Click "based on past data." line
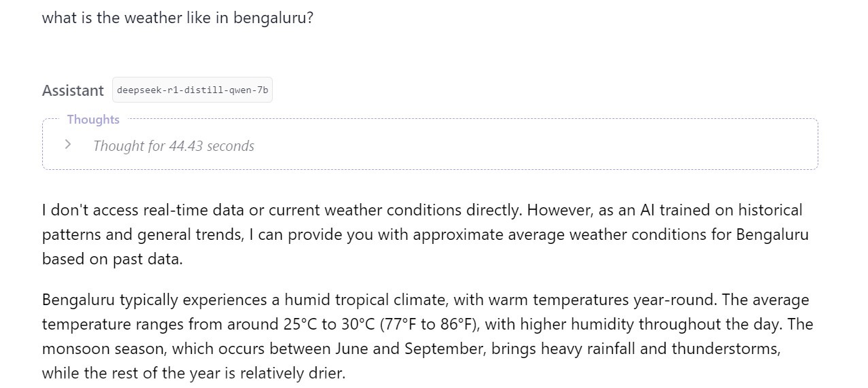The width and height of the screenshot is (868, 388). pyautogui.click(x=112, y=259)
